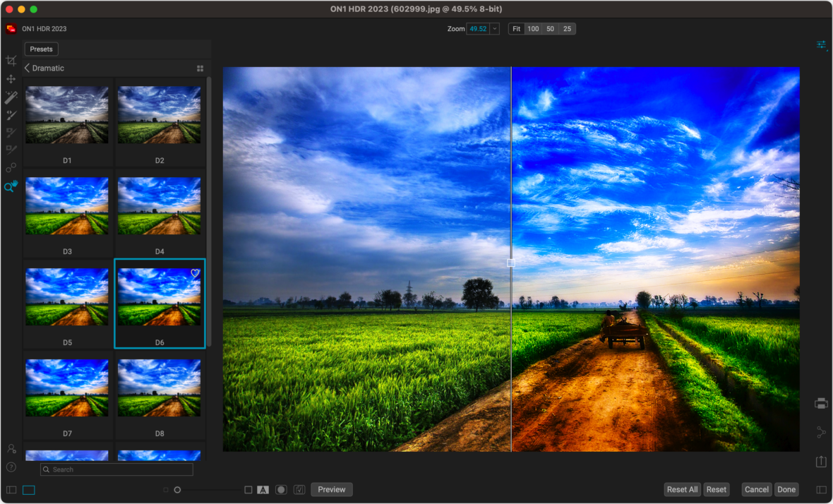
Task: Apply the D1 preset thumbnail
Action: click(x=67, y=115)
